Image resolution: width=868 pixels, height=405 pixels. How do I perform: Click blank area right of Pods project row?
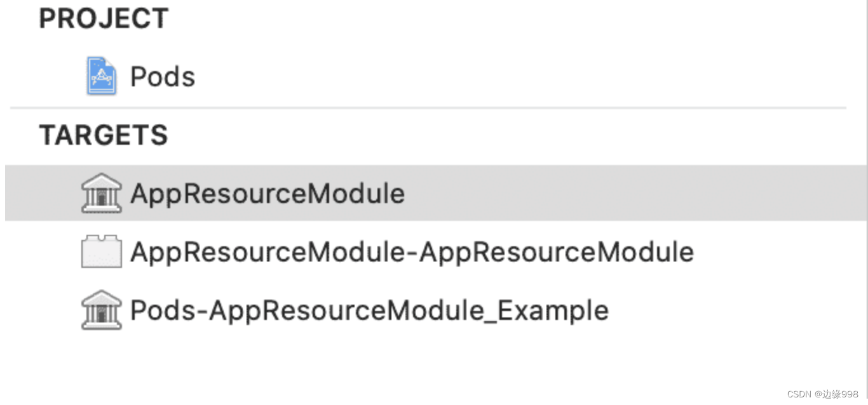(x=508, y=77)
